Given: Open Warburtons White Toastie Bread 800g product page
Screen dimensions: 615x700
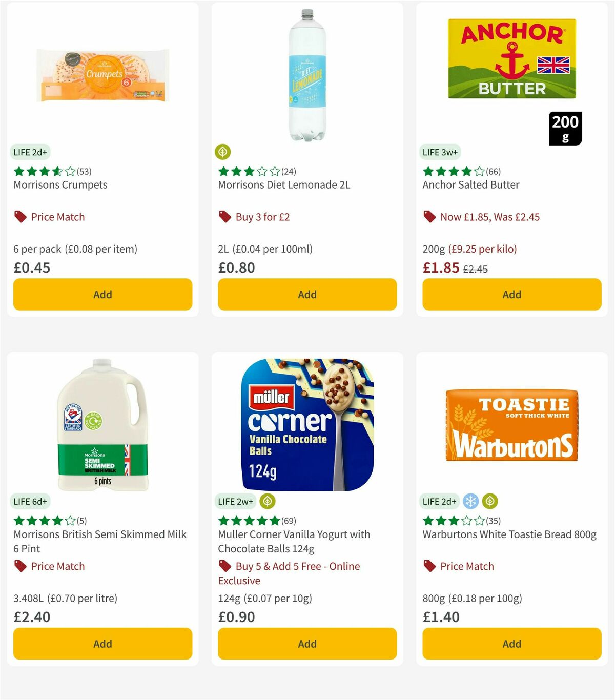Looking at the screenshot, I should tap(509, 534).
